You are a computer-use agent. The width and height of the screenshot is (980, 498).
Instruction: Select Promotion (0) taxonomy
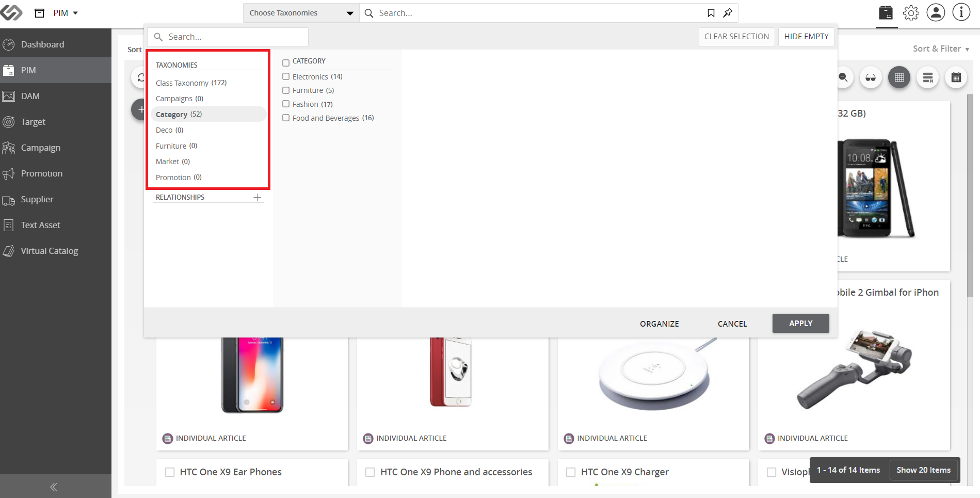pos(179,177)
